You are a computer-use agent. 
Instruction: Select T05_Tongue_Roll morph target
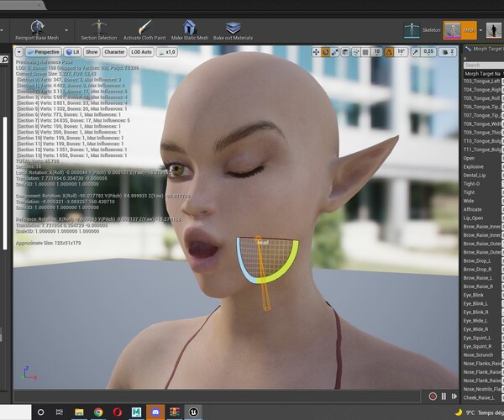click(482, 98)
